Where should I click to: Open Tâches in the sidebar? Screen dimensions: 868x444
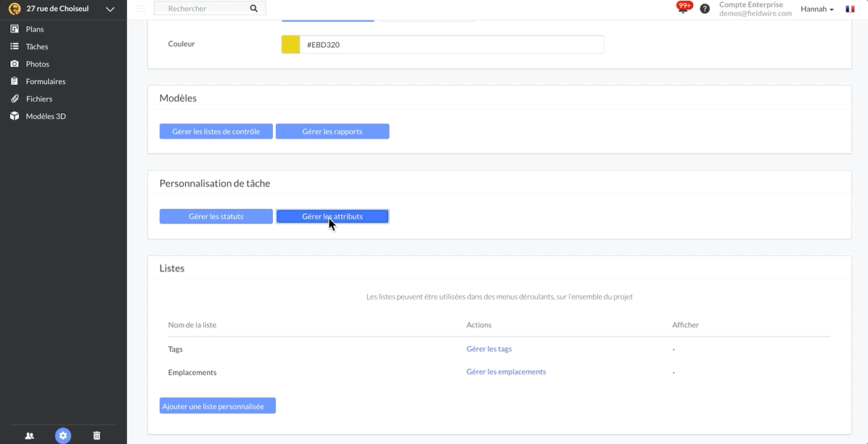[37, 46]
